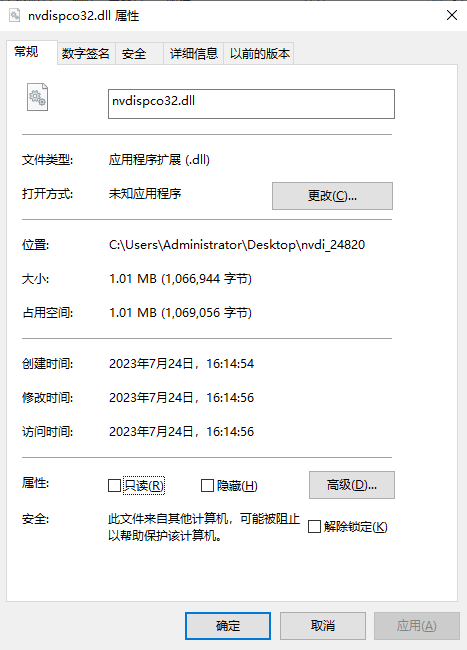The height and width of the screenshot is (650, 467).
Task: Click the 取消 button
Action: pyautogui.click(x=323, y=626)
